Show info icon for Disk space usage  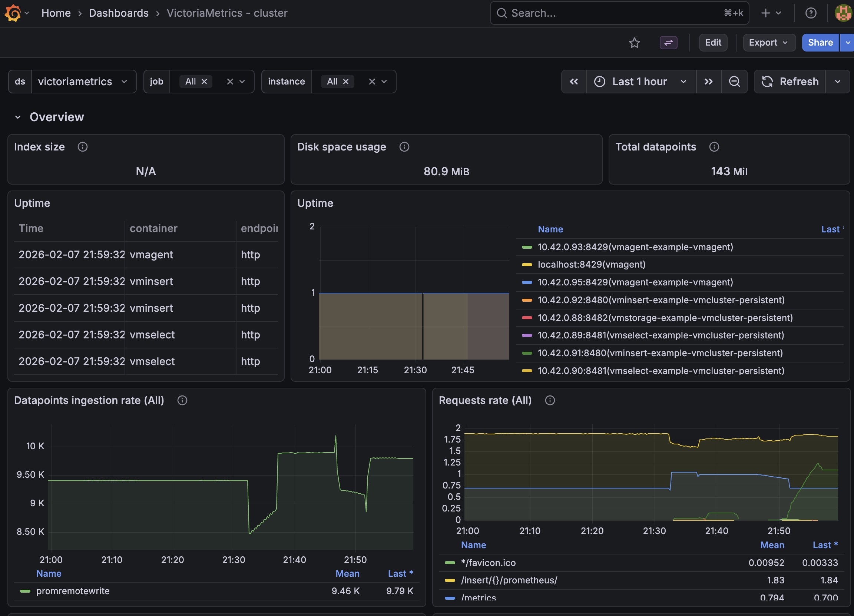click(x=404, y=147)
